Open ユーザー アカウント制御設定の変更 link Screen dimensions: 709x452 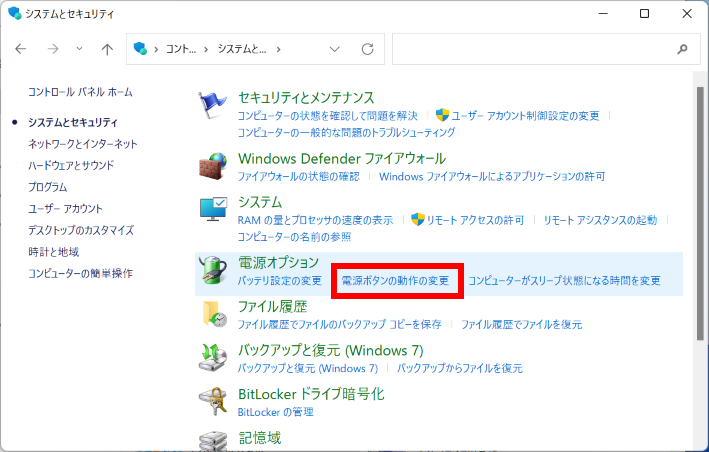pos(526,116)
